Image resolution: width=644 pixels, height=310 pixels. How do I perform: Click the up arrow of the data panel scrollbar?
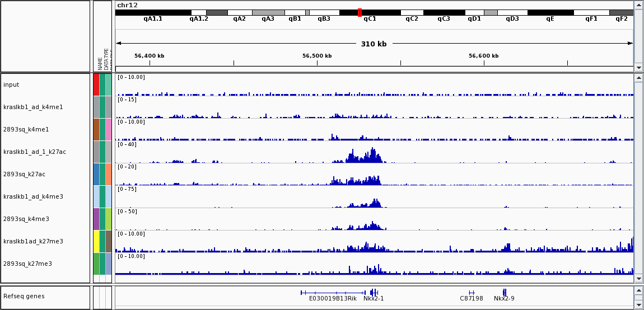click(639, 78)
